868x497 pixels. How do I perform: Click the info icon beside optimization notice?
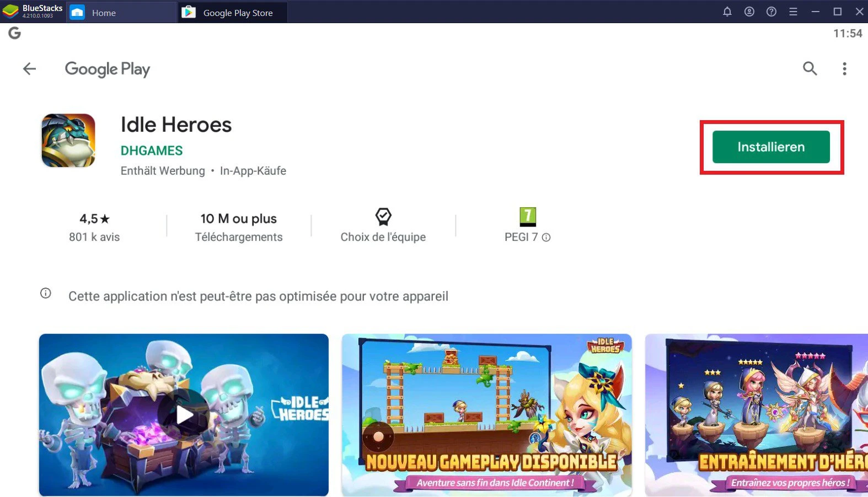point(46,294)
